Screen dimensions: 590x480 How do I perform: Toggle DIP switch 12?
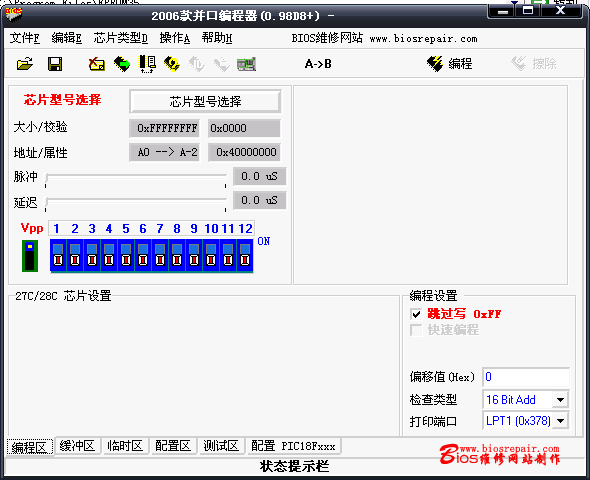pyautogui.click(x=245, y=255)
